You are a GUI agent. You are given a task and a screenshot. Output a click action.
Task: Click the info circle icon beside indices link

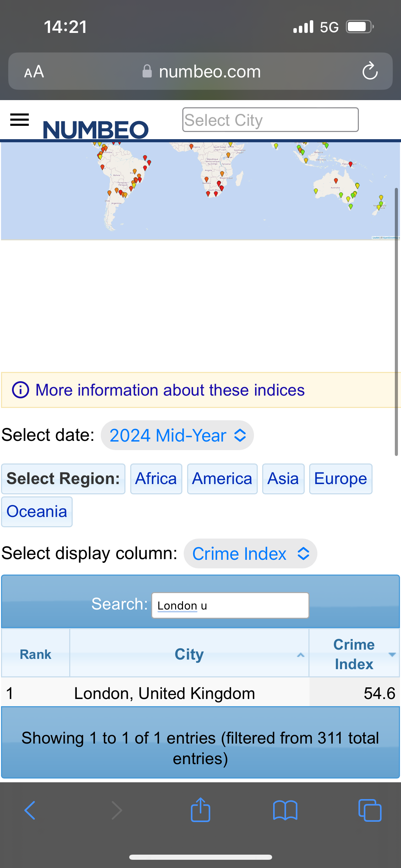(21, 390)
